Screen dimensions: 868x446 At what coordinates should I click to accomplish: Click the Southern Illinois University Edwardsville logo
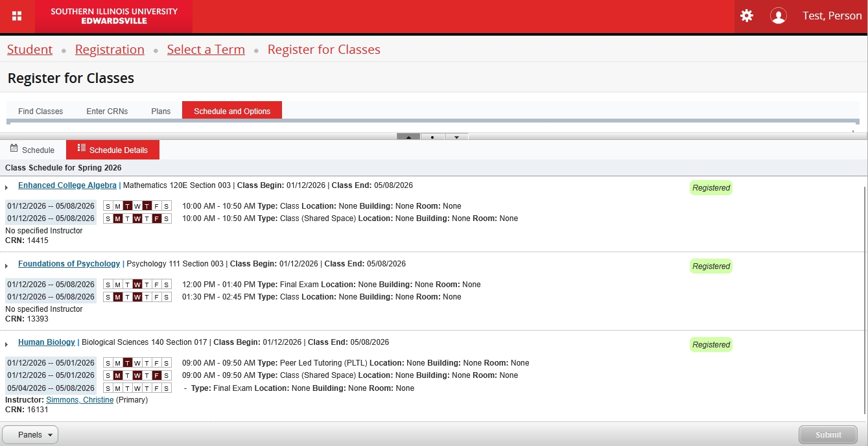click(x=114, y=16)
